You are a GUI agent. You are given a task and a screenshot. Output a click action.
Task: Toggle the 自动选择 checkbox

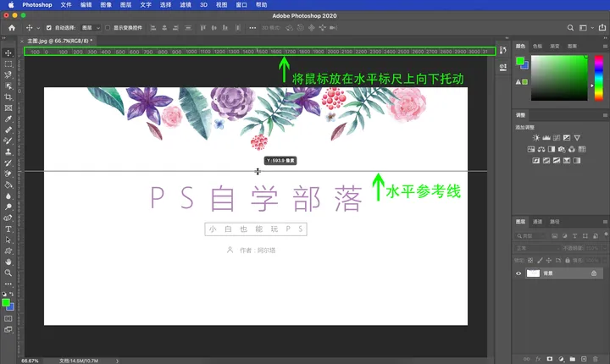(48, 28)
